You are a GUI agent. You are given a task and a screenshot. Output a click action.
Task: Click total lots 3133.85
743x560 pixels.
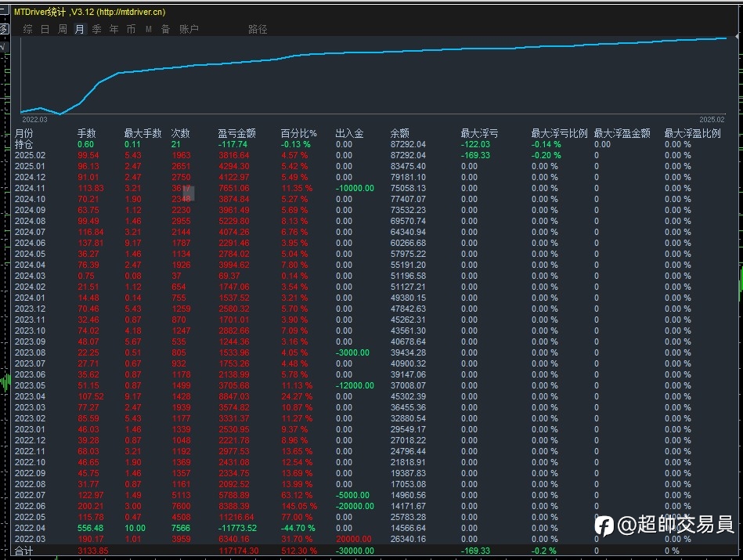tap(93, 551)
